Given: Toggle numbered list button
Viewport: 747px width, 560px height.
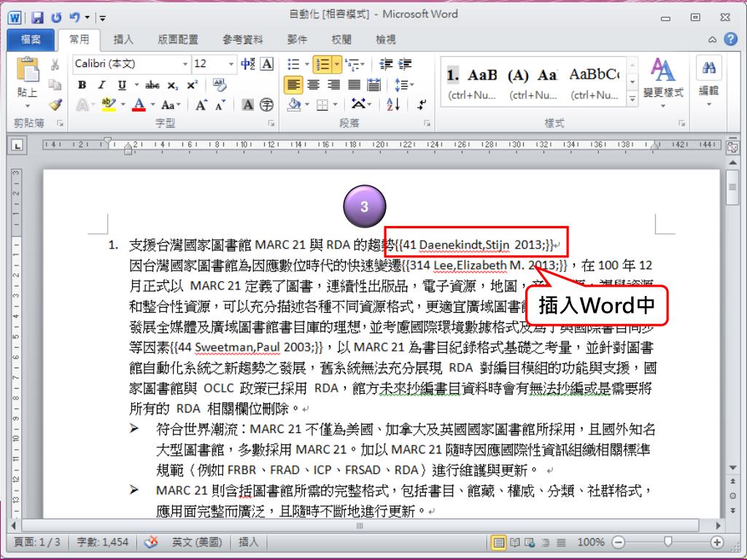Looking at the screenshot, I should click(323, 64).
